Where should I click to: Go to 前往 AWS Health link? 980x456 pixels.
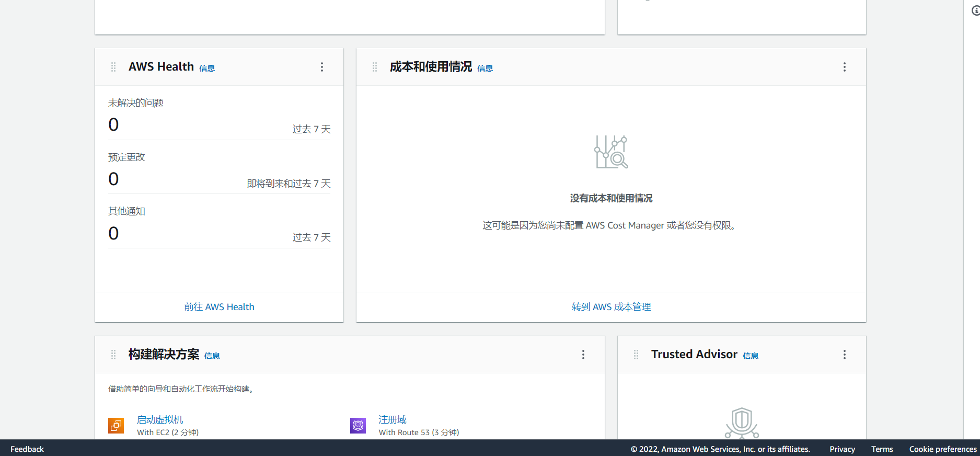coord(219,307)
